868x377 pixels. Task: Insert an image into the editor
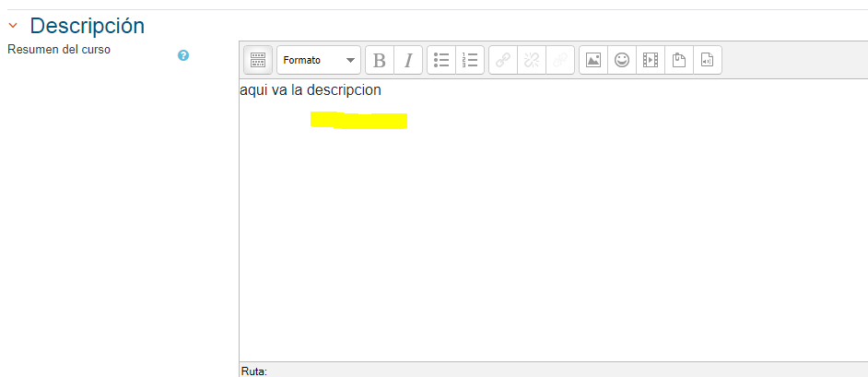(593, 60)
